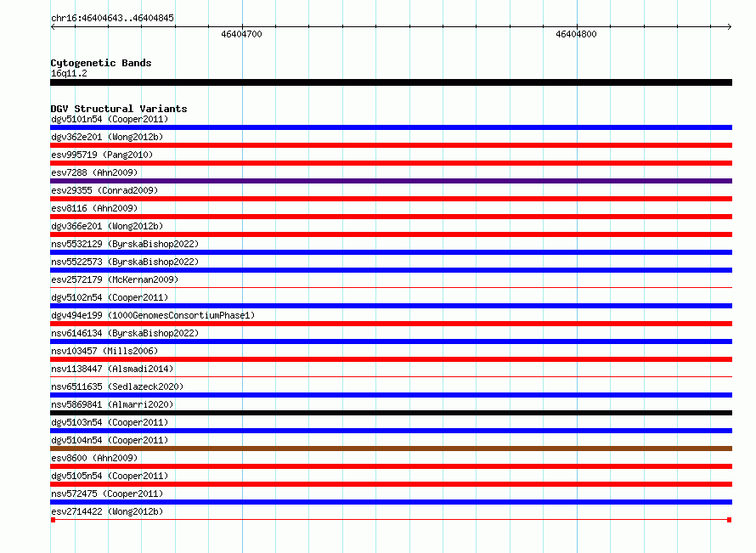Click the dgv5102n54 (Cooper2011) label
The image size is (756, 553).
tap(110, 297)
